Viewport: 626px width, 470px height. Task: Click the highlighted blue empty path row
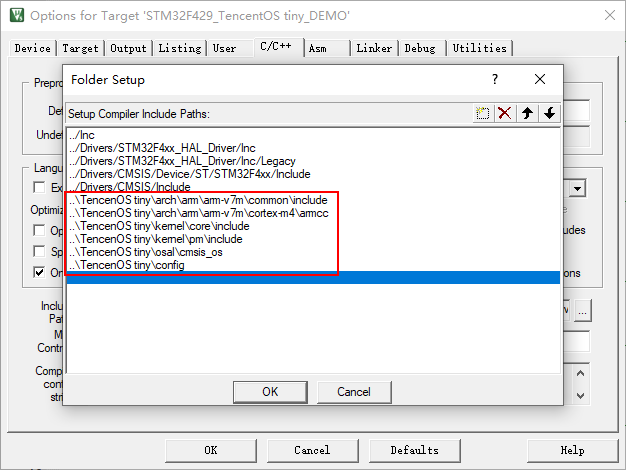tap(313, 278)
